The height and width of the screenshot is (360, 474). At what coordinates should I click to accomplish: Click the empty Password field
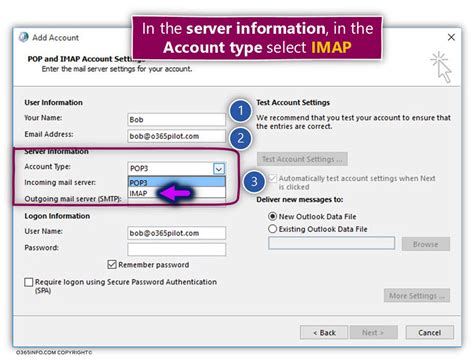point(176,249)
